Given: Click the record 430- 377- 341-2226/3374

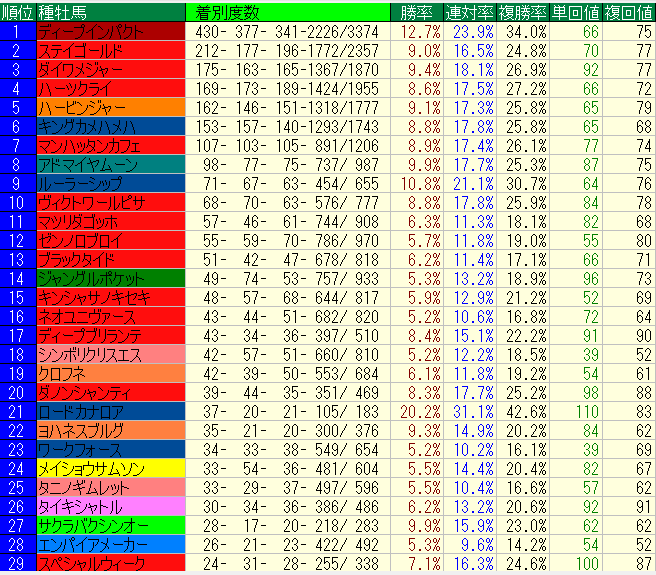Looking at the screenshot, I should click(x=287, y=32).
